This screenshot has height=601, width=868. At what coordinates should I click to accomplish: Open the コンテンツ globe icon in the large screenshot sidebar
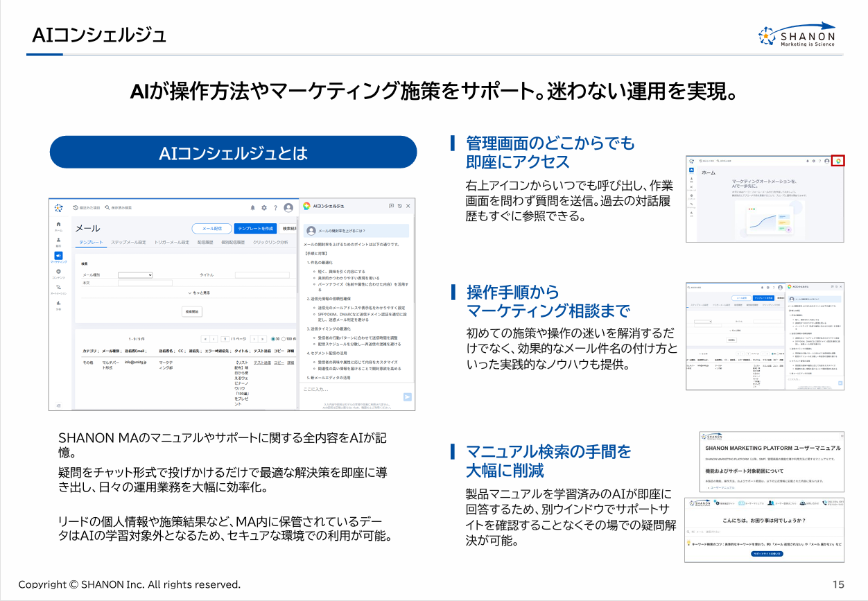[x=58, y=271]
